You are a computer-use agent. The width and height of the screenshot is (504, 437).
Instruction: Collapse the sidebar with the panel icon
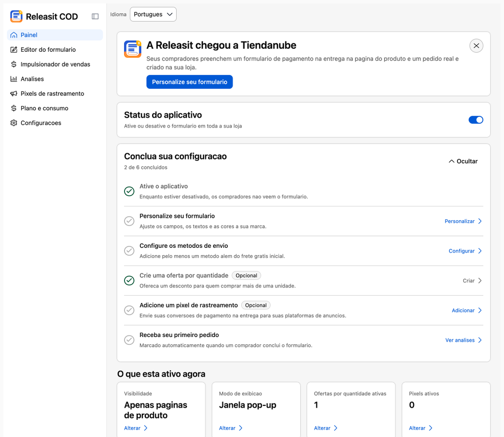[95, 16]
